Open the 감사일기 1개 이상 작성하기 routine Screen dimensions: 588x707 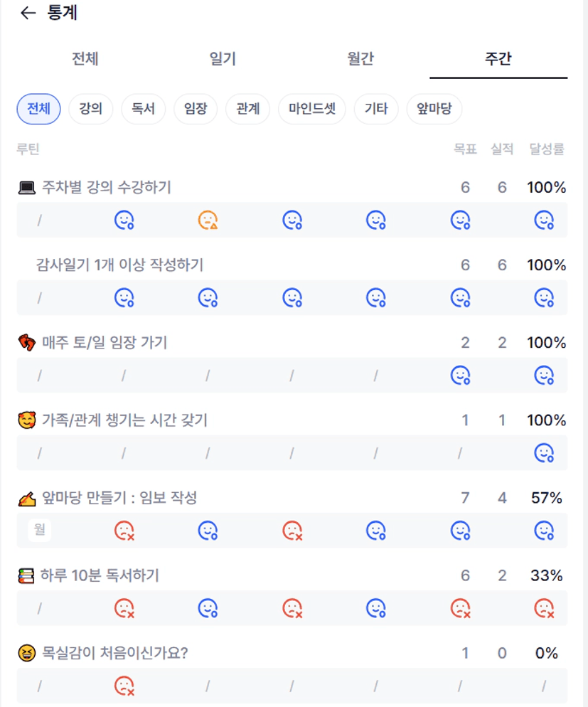point(119,265)
